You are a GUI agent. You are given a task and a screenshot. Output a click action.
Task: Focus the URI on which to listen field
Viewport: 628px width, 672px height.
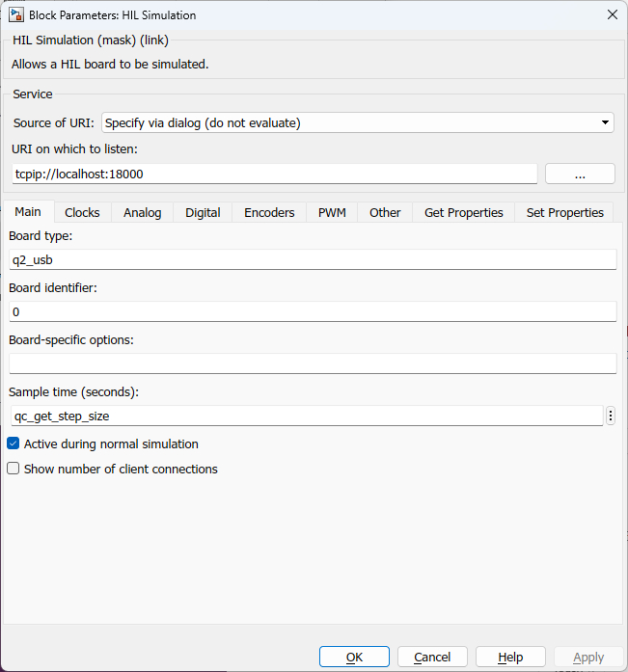coord(273,174)
